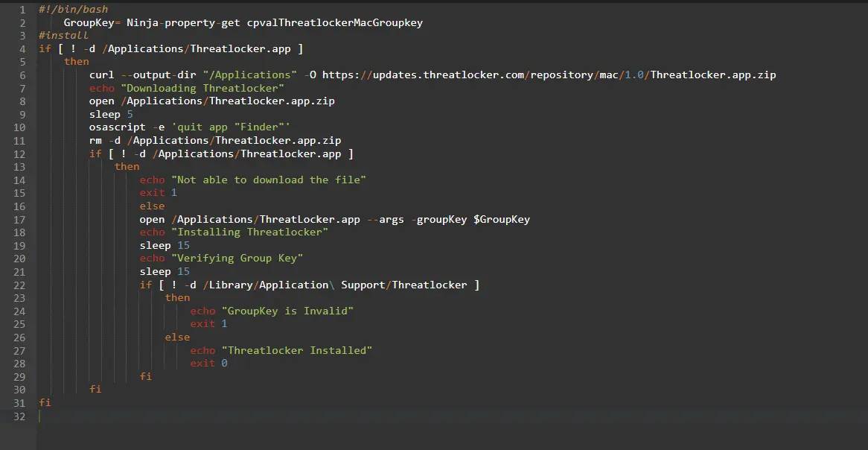Click "/Applications/Threatlocker.app.zip" on line 8

point(228,101)
